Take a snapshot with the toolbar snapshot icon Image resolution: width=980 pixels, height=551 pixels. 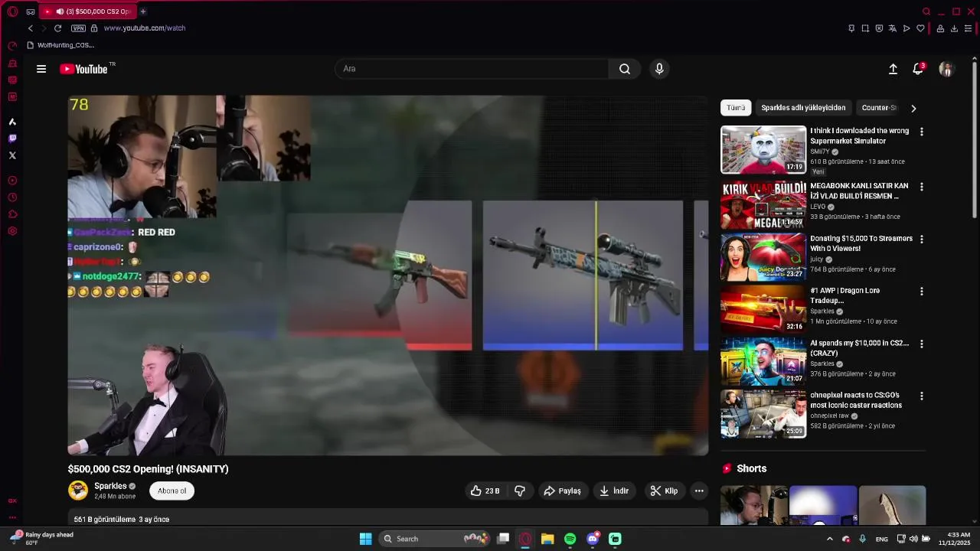tap(865, 28)
